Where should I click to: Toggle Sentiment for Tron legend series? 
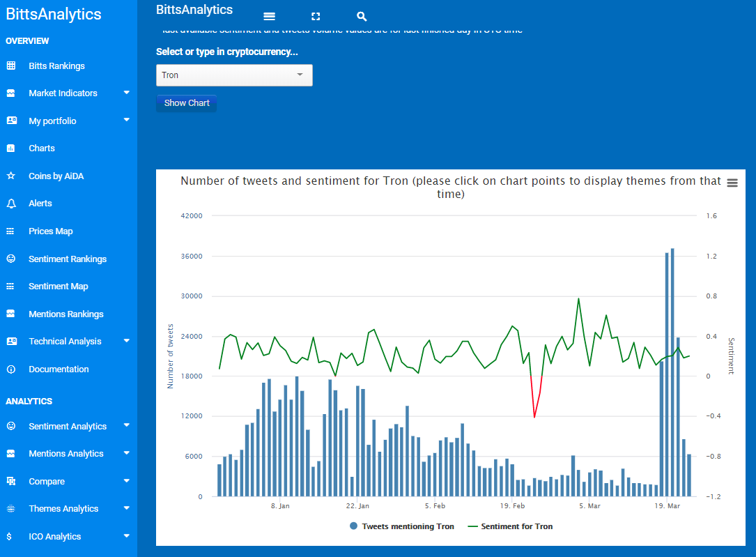511,526
